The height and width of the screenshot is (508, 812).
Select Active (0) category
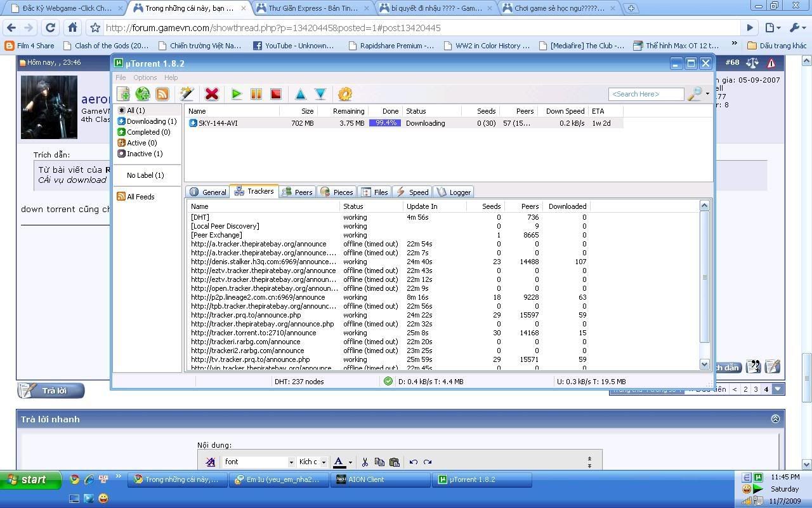click(x=137, y=143)
